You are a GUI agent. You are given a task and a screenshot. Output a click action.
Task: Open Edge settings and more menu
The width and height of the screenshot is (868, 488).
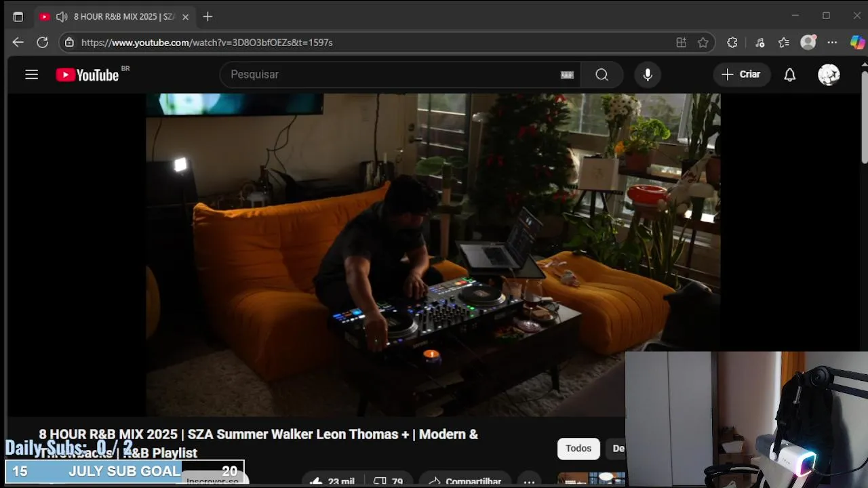point(832,42)
